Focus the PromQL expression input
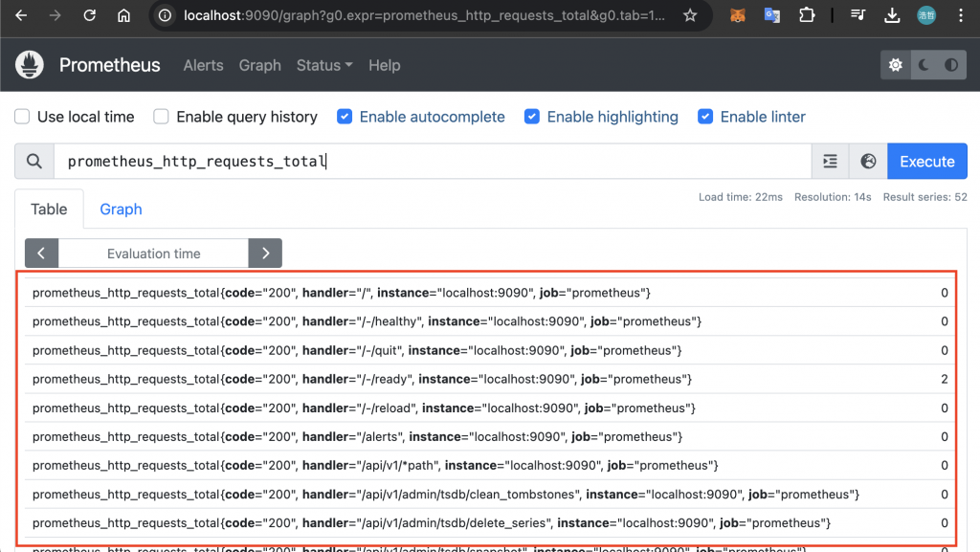 click(433, 161)
